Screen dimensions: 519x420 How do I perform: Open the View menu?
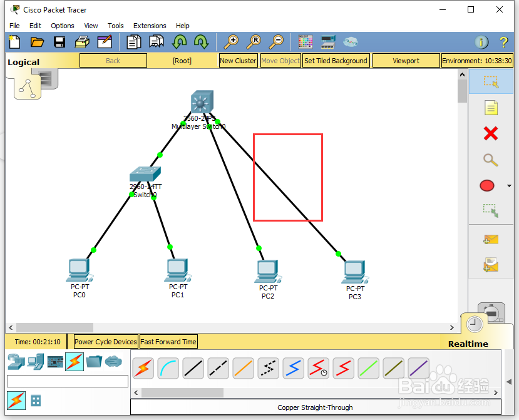click(x=91, y=26)
